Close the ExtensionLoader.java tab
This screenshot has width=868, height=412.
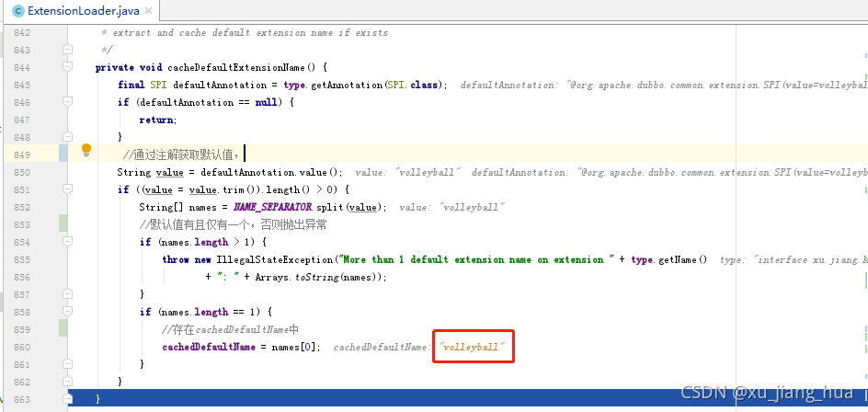[x=148, y=10]
